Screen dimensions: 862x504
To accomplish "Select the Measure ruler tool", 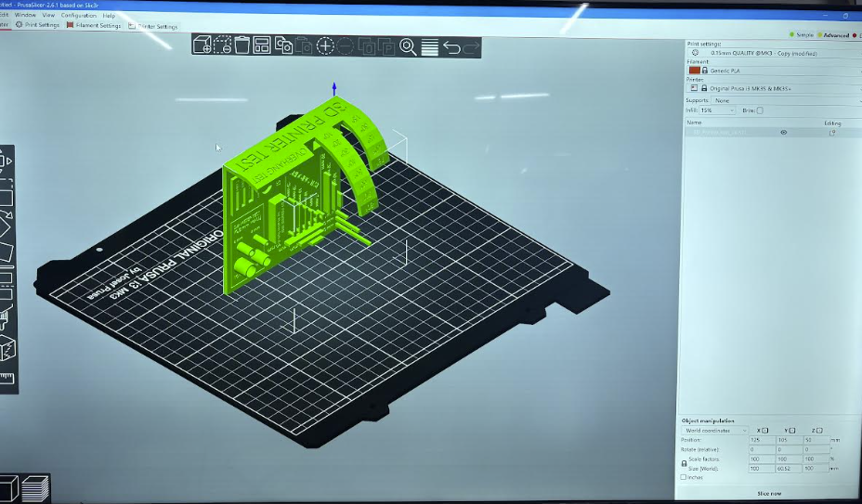I will pyautogui.click(x=7, y=378).
